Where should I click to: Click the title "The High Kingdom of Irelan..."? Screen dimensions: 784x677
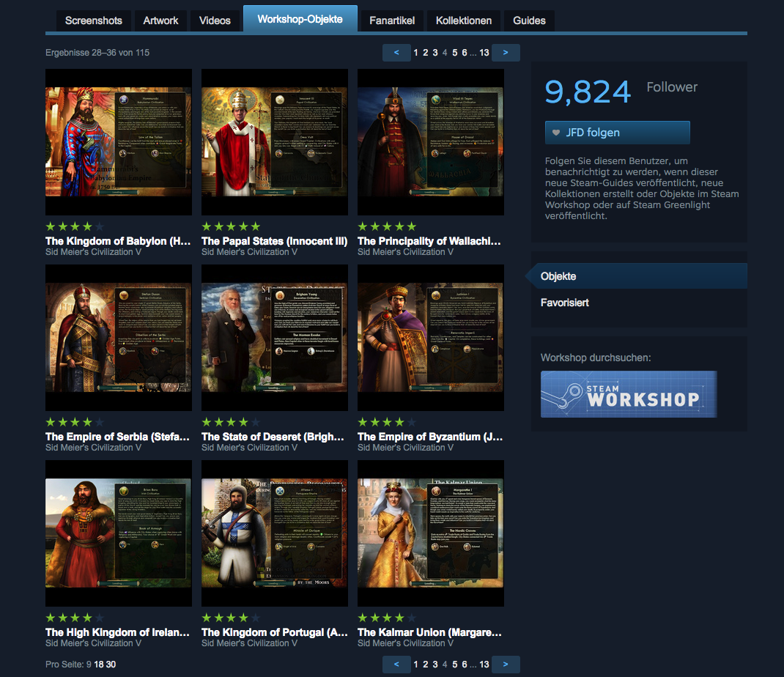click(x=117, y=632)
